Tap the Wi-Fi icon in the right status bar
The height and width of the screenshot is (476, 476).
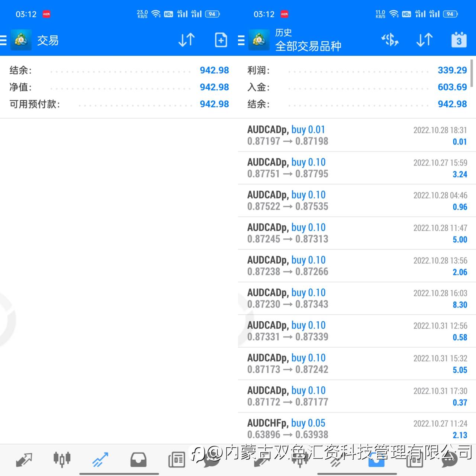point(394,14)
